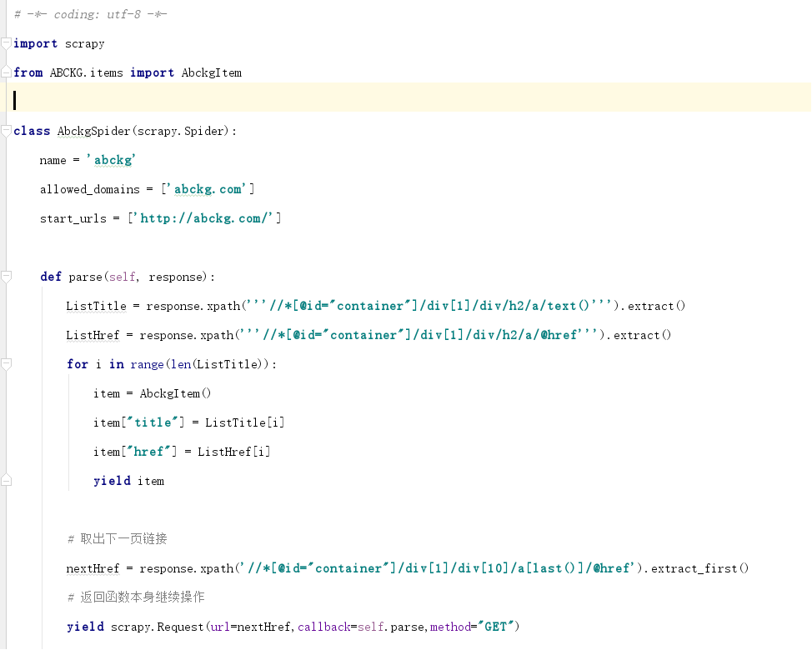Click AbckgItem() in the item assignment
Viewport: 812px width, 650px height.
176,393
